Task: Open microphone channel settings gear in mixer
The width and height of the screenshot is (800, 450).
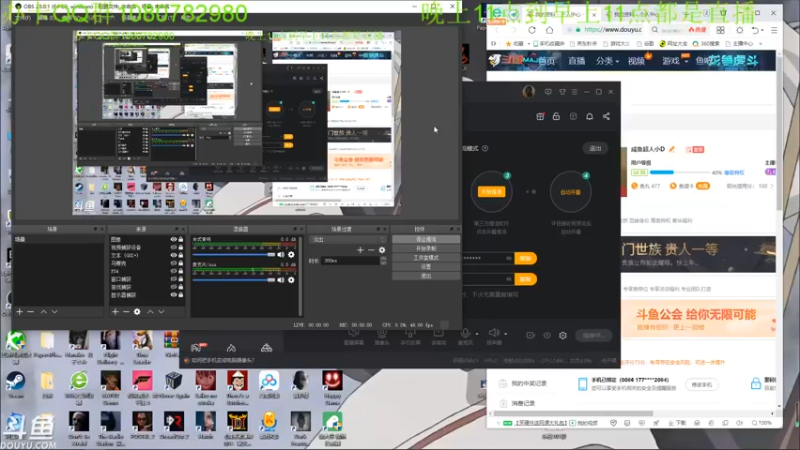Action: click(291, 280)
